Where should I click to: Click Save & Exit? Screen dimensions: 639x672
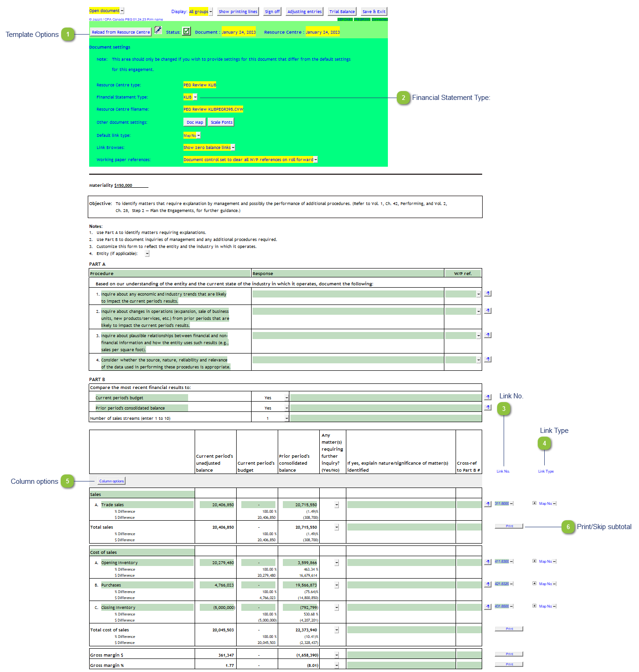tap(374, 12)
